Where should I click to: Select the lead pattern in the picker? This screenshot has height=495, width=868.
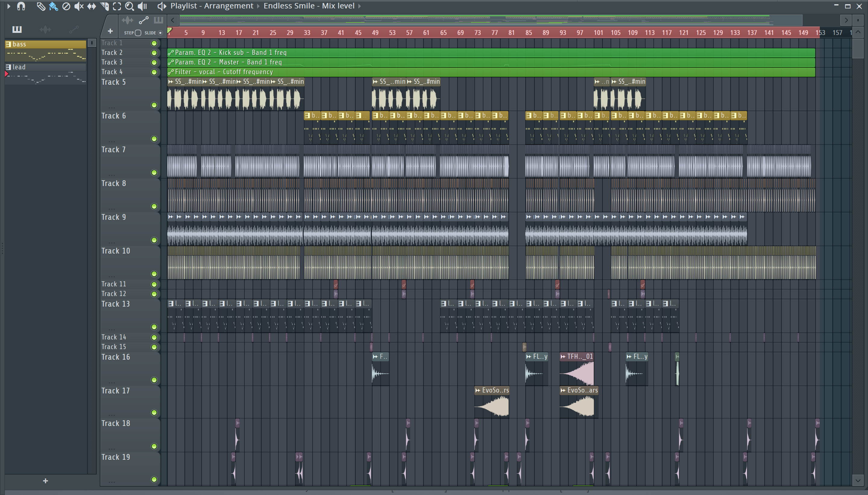[x=45, y=74]
